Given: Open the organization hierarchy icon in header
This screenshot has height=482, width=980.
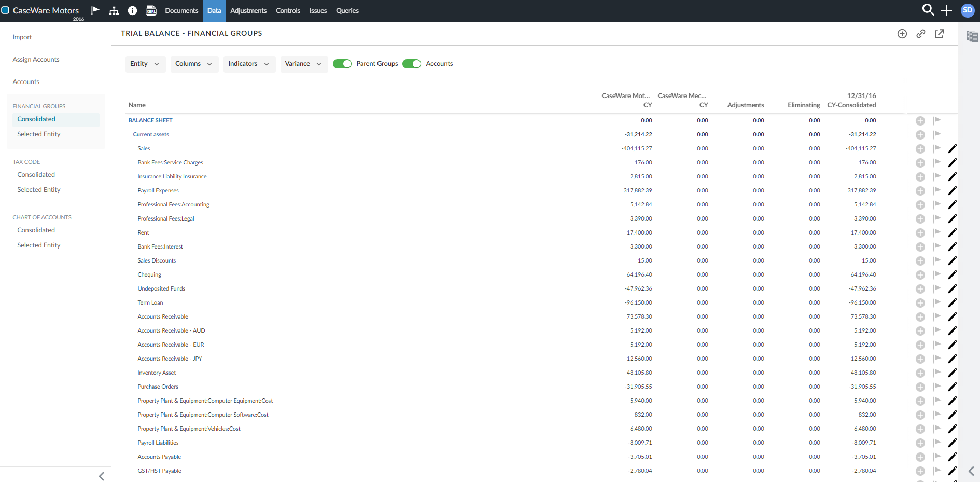Looking at the screenshot, I should pos(114,10).
